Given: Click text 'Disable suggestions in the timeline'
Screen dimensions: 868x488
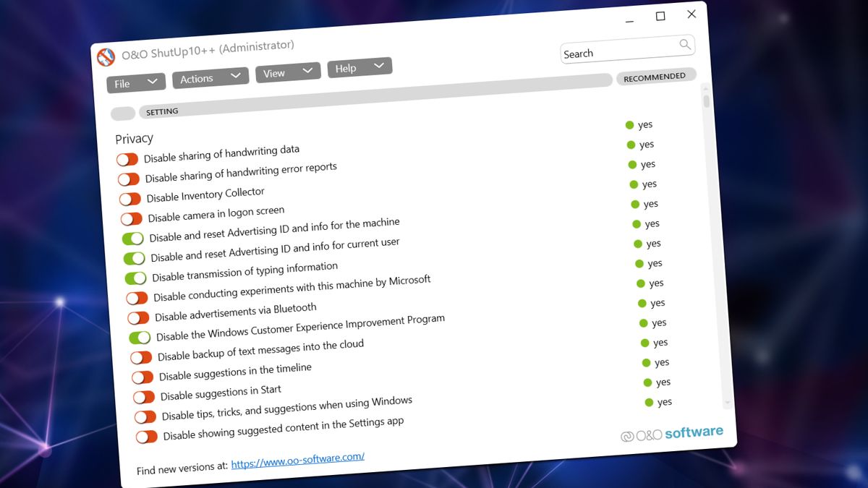Looking at the screenshot, I should tap(235, 372).
